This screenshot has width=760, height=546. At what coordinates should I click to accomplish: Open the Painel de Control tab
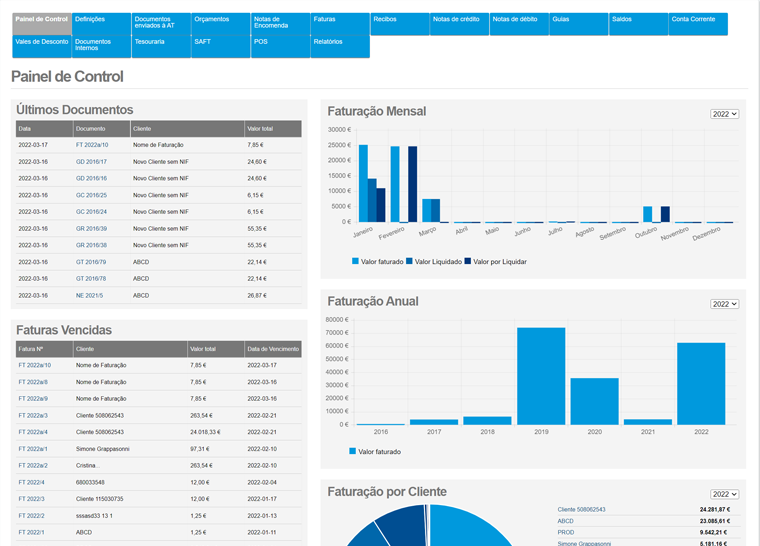point(42,24)
